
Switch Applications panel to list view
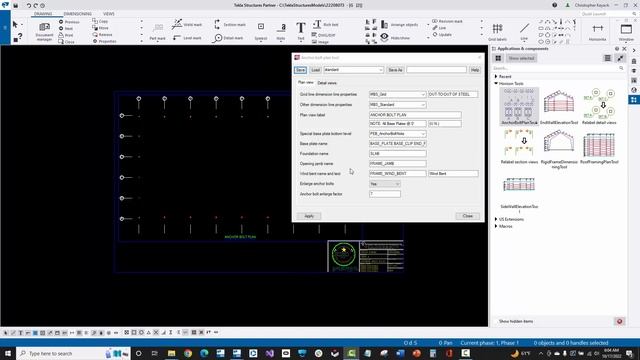pos(607,58)
